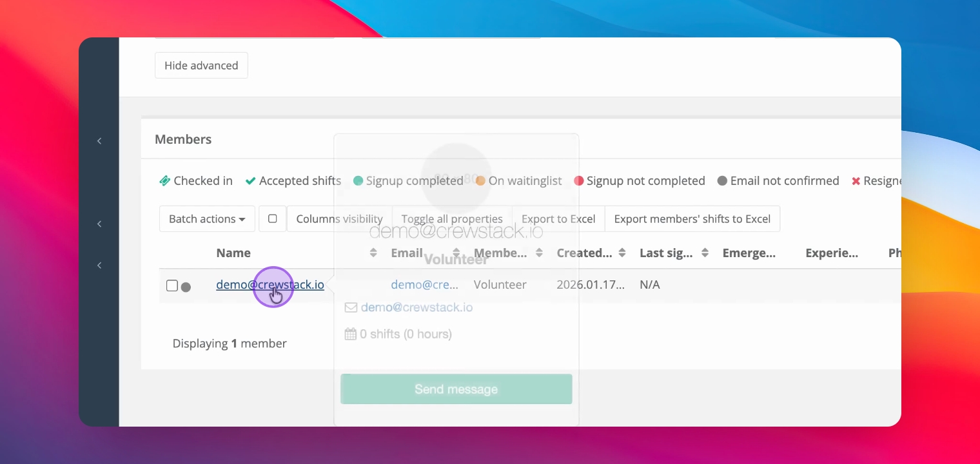Click the Signup completed green dot
Image resolution: width=980 pixels, height=464 pixels.
point(358,181)
